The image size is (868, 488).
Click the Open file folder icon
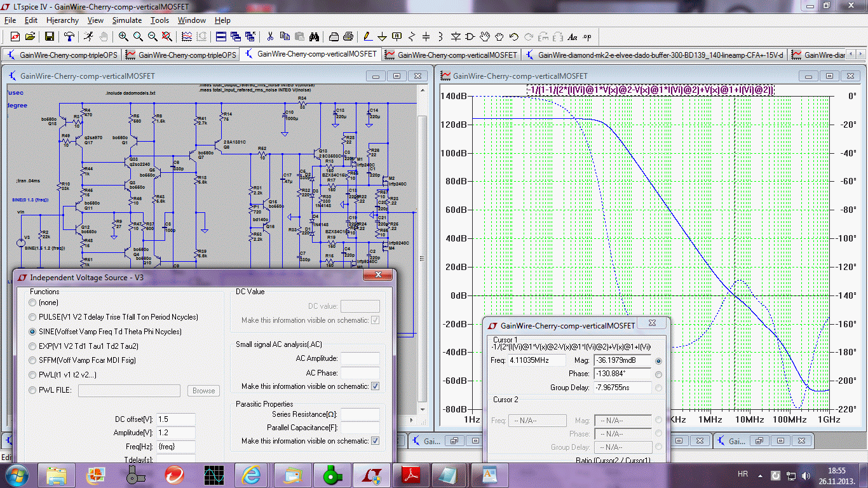pos(30,36)
